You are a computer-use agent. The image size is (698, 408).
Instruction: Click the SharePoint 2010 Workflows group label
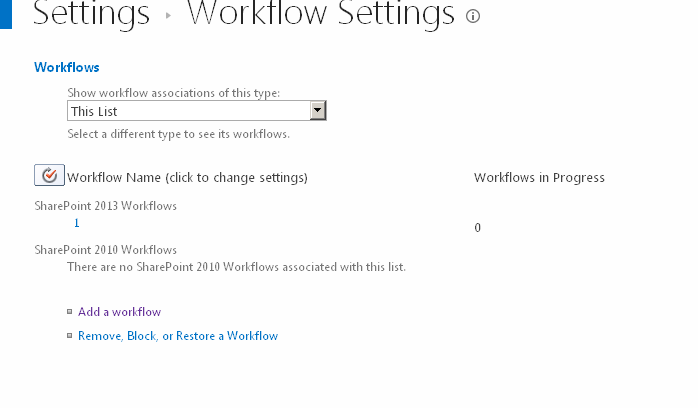point(106,250)
